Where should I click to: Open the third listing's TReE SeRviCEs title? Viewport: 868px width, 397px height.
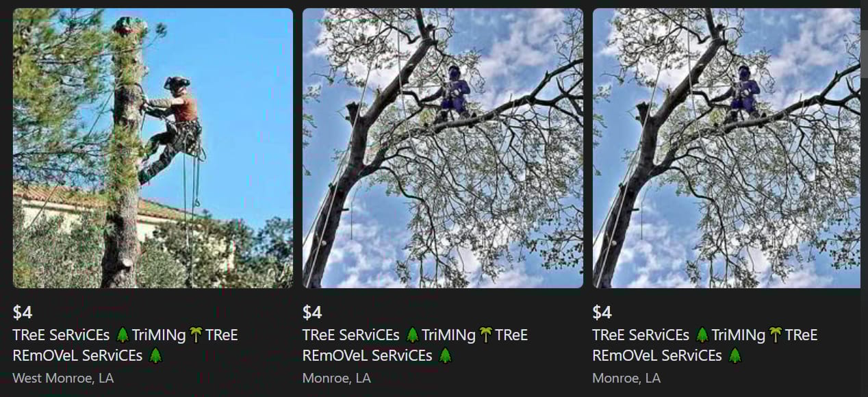pos(705,345)
